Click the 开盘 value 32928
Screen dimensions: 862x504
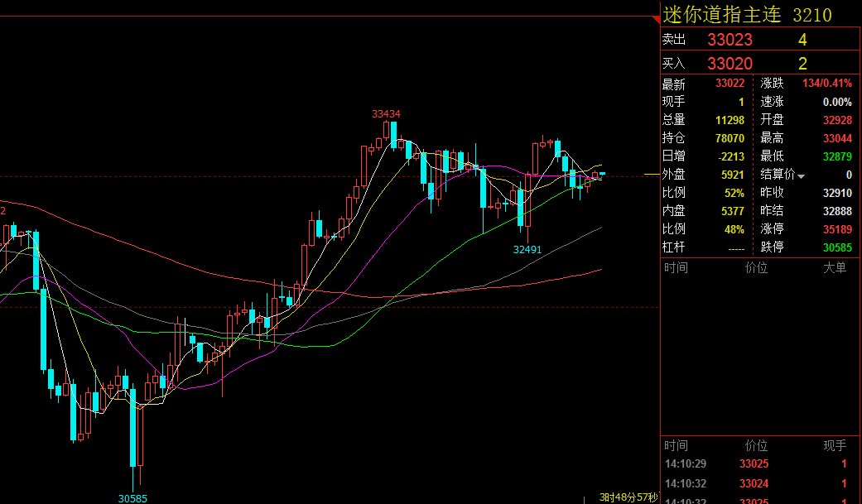coord(837,120)
